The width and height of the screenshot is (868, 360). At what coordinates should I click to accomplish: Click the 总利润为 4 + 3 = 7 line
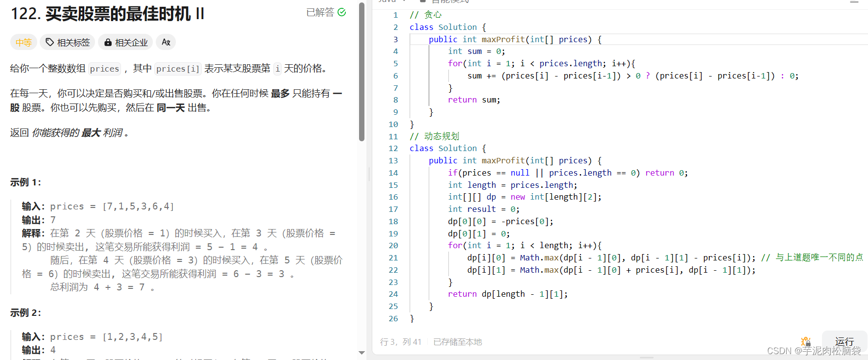click(102, 287)
